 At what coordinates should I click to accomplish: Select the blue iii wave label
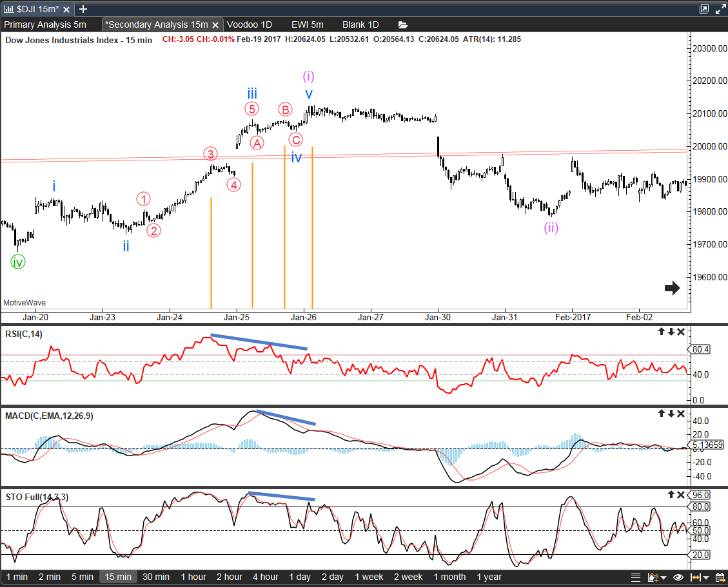pos(252,93)
